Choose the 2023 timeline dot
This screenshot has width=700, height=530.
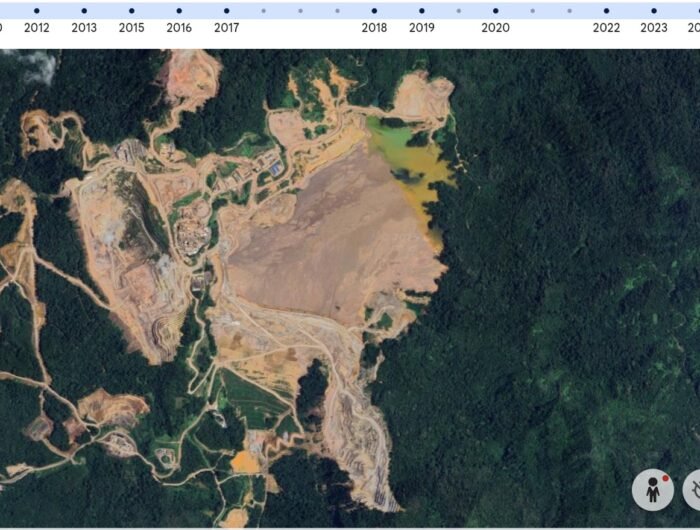(x=654, y=11)
